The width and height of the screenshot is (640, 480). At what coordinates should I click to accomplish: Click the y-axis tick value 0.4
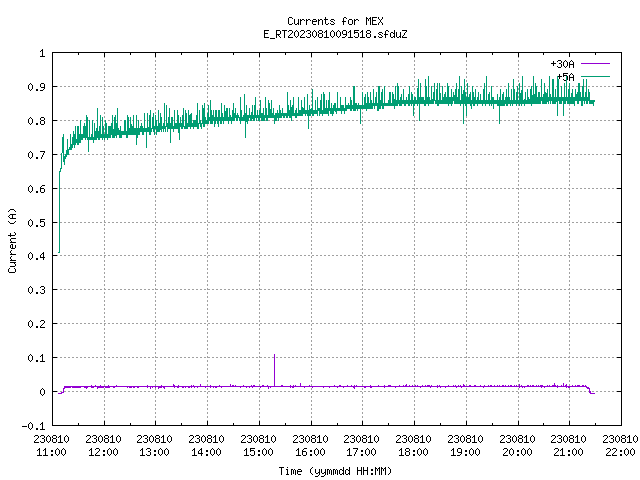click(36, 256)
